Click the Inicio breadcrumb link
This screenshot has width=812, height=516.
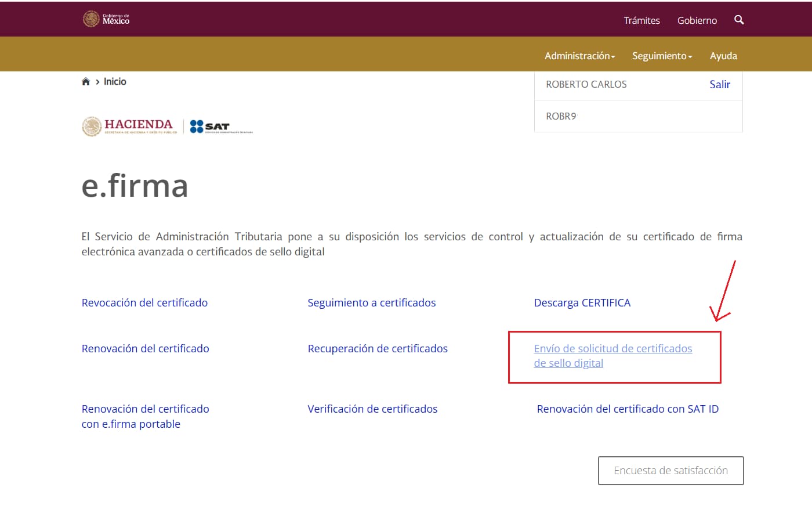[x=115, y=82]
